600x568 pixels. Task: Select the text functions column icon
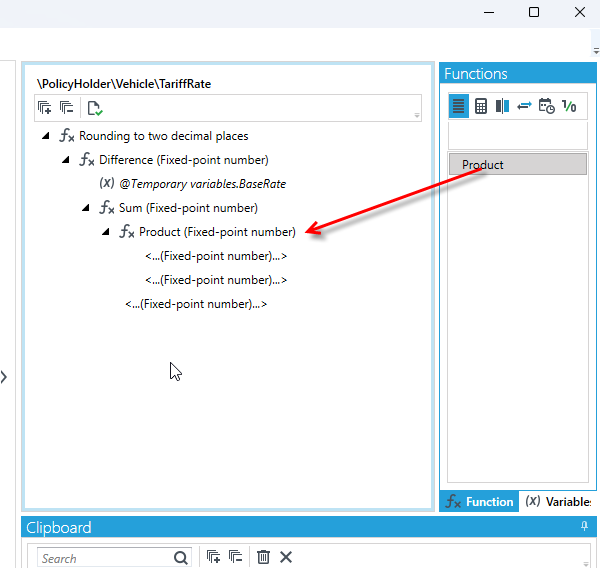(502, 106)
